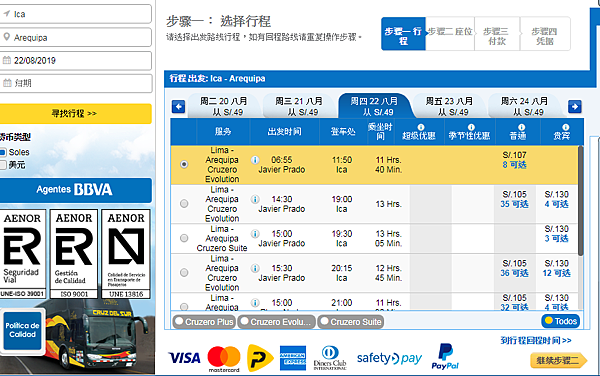Click the calendar icon in return date field
This screenshot has height=376, width=600.
coord(7,83)
